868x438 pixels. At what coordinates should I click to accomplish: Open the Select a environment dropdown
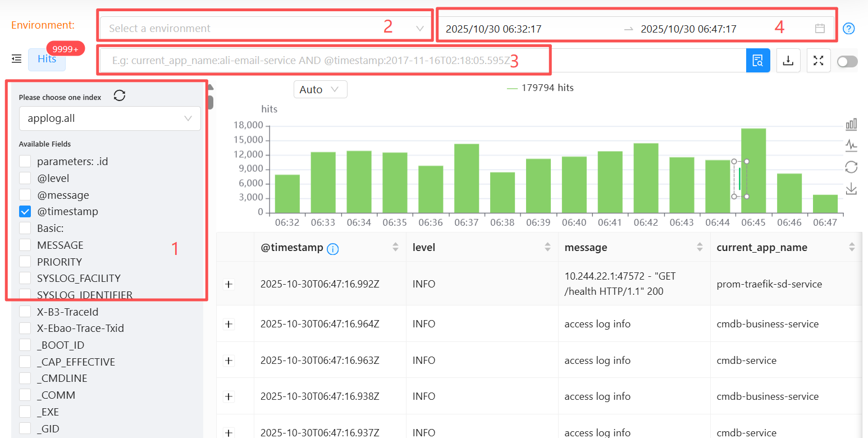coord(266,28)
